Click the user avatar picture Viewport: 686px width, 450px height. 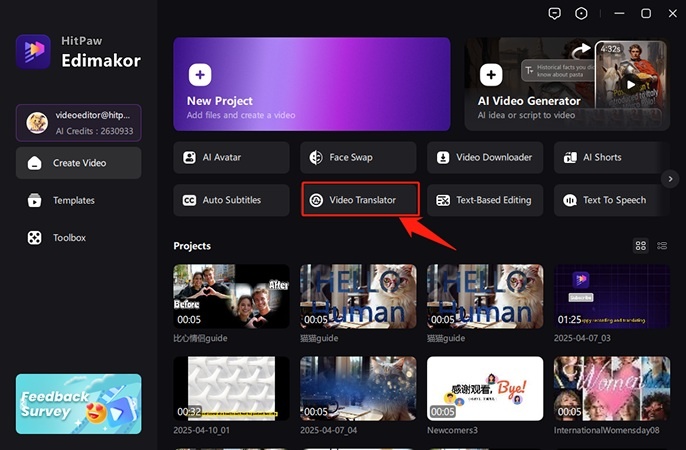point(37,123)
